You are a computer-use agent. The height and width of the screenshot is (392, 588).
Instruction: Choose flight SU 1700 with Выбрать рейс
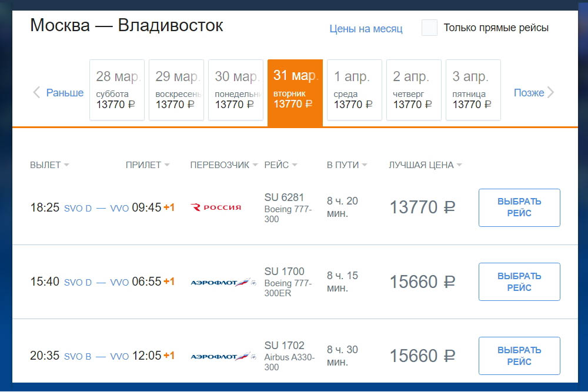519,282
